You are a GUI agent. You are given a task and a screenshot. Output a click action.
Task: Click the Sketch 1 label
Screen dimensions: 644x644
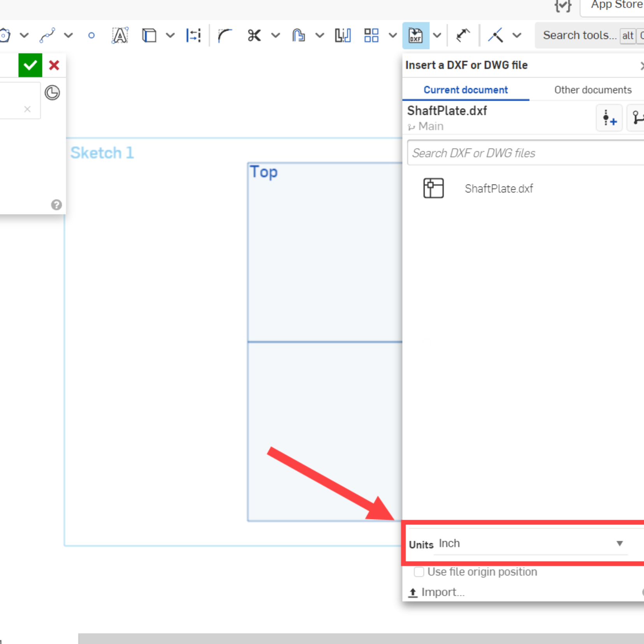click(102, 153)
